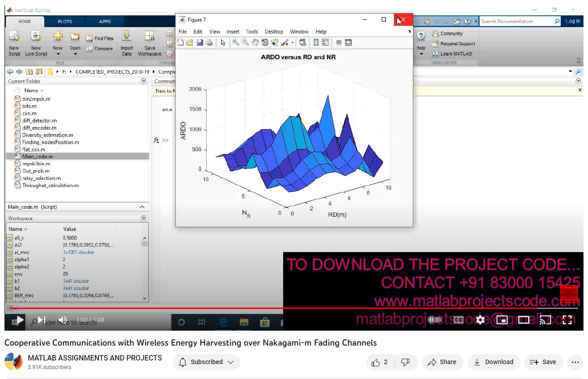
Task: Select the Edit Plot arrow tool
Action: coord(223,42)
